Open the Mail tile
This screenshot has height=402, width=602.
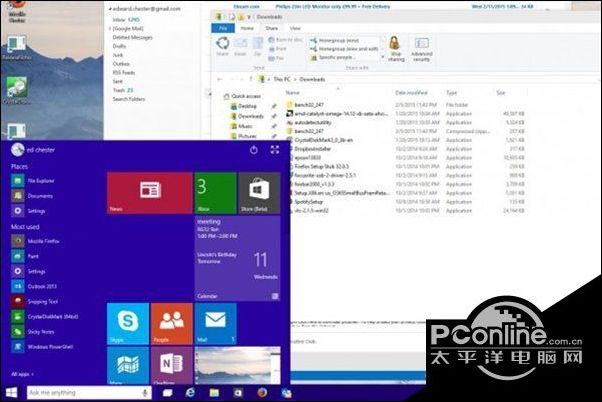coord(215,323)
